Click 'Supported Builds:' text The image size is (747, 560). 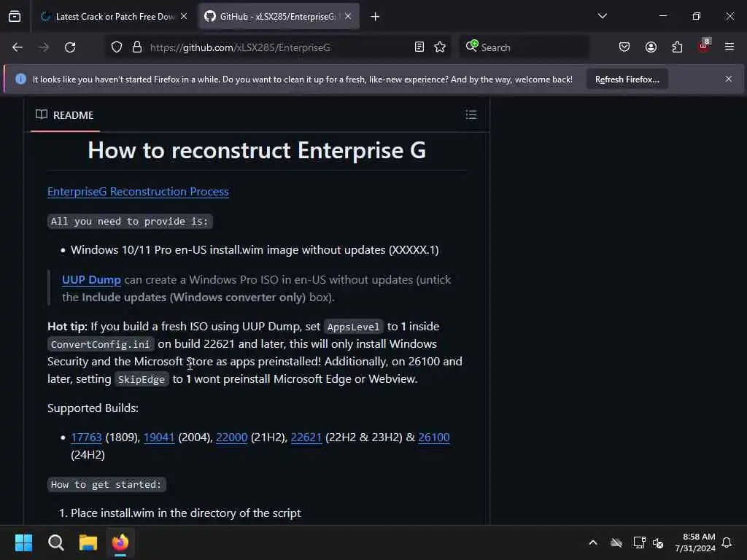[93, 408]
